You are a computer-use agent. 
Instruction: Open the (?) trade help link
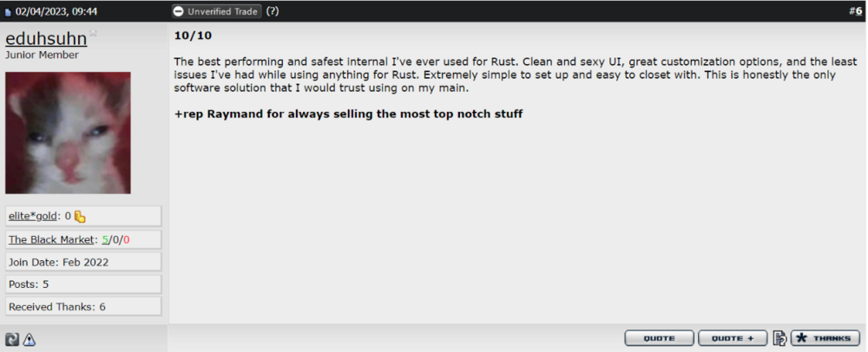(273, 11)
